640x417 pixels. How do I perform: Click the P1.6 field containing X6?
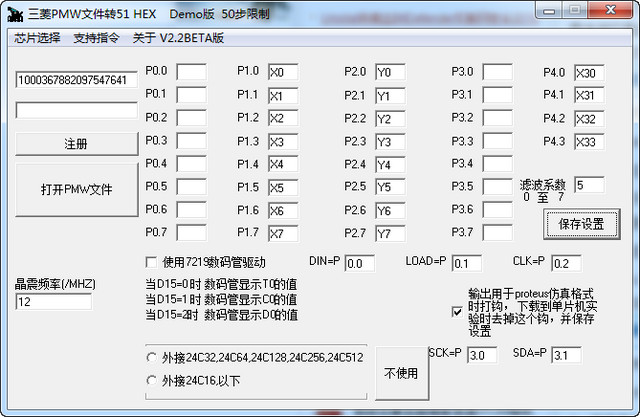[283, 211]
